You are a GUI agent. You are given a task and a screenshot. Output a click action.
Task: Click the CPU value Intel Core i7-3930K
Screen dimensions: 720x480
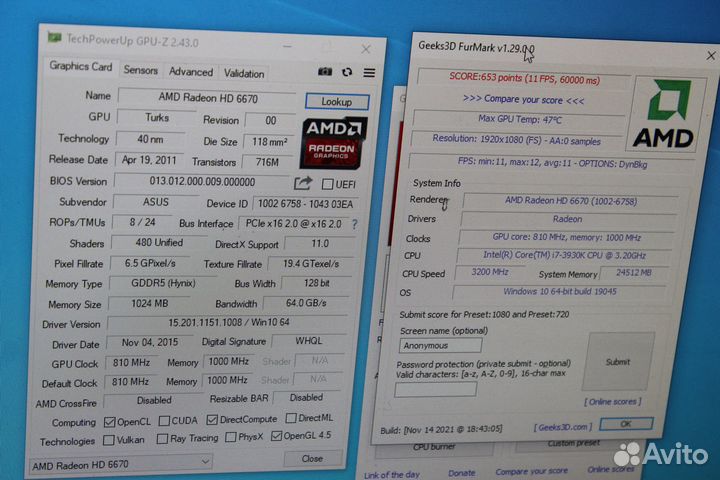coord(564,255)
